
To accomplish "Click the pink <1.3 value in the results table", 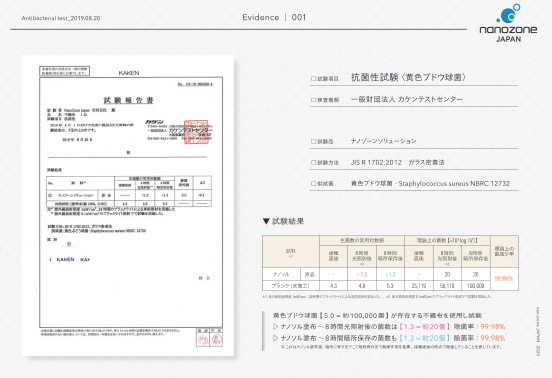I will coord(362,275).
